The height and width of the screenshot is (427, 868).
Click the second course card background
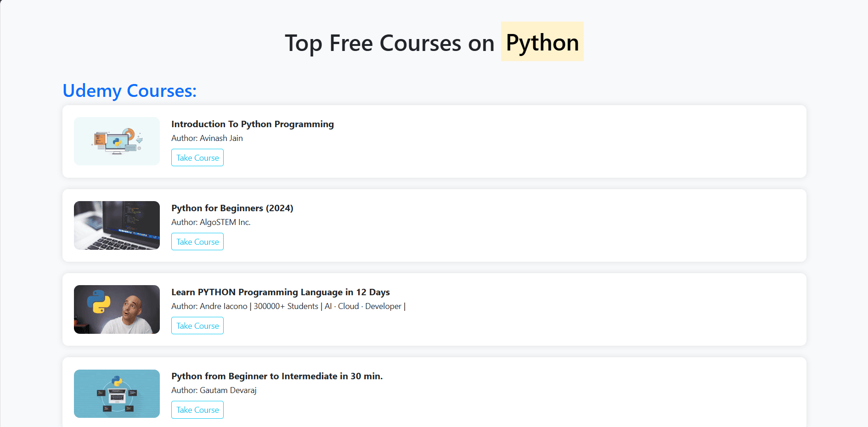coord(505,225)
